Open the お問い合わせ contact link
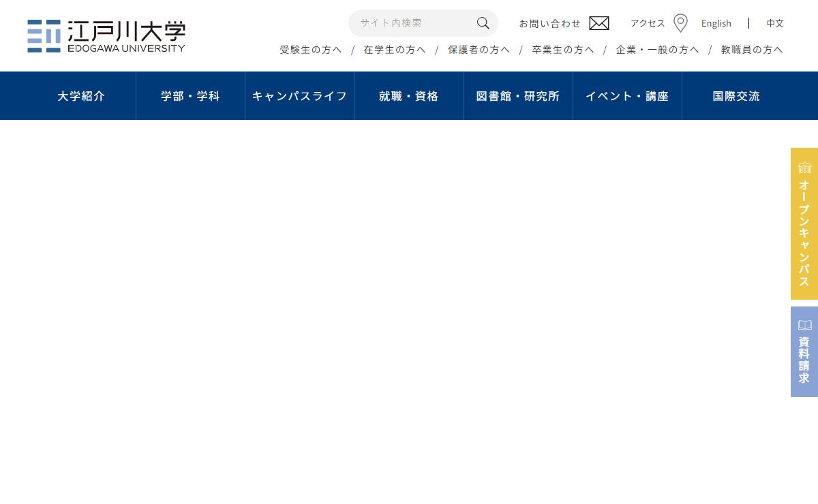Viewport: 818px width, 504px height. pyautogui.click(x=550, y=23)
